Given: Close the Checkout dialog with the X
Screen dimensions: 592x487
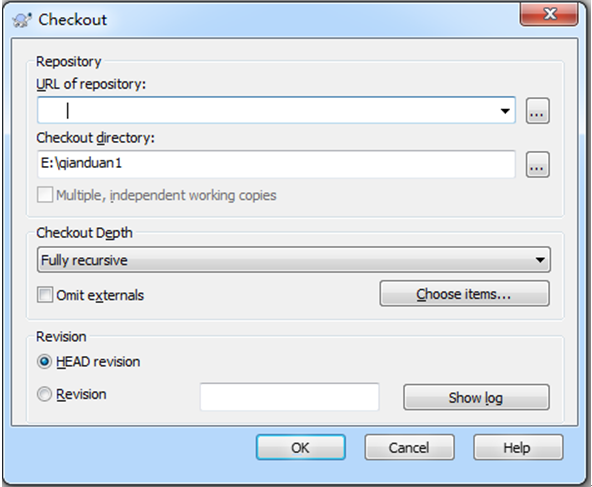Looking at the screenshot, I should tap(549, 14).
